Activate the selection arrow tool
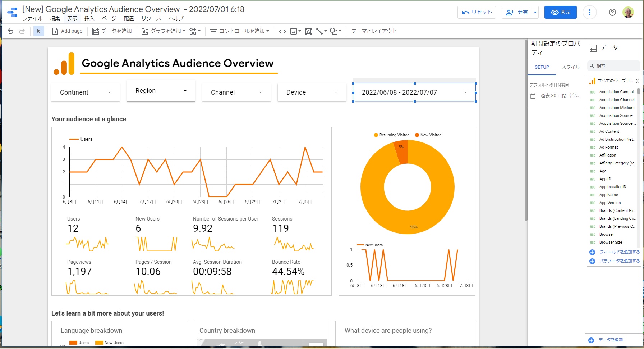Viewport: 644px width, 349px height. pyautogui.click(x=38, y=31)
